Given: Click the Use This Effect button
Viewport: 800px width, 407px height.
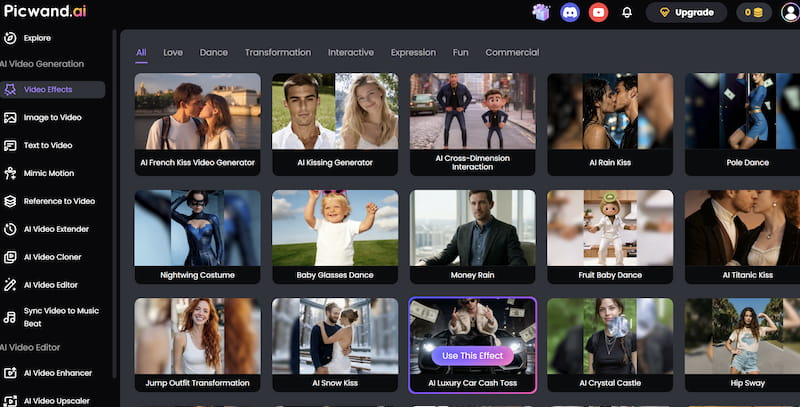Looking at the screenshot, I should tap(472, 355).
